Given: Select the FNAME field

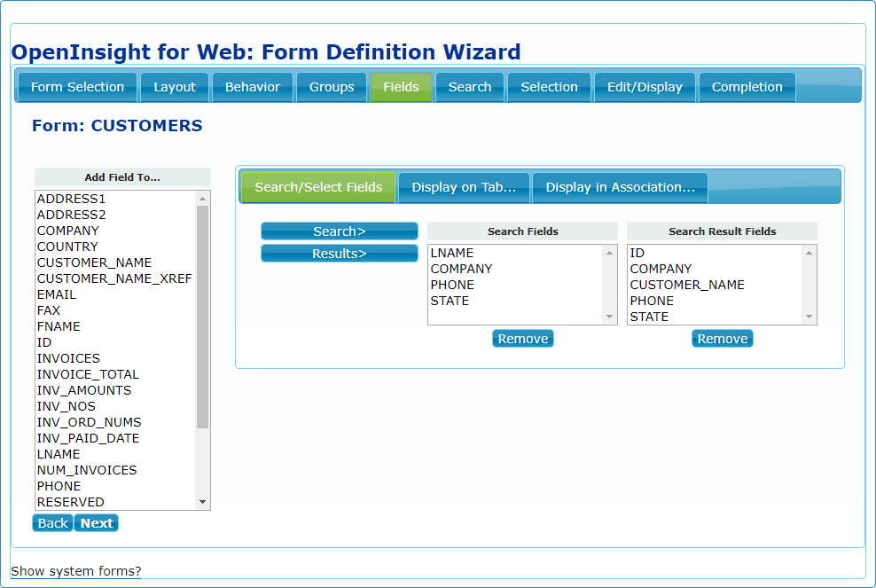Looking at the screenshot, I should 115,326.
